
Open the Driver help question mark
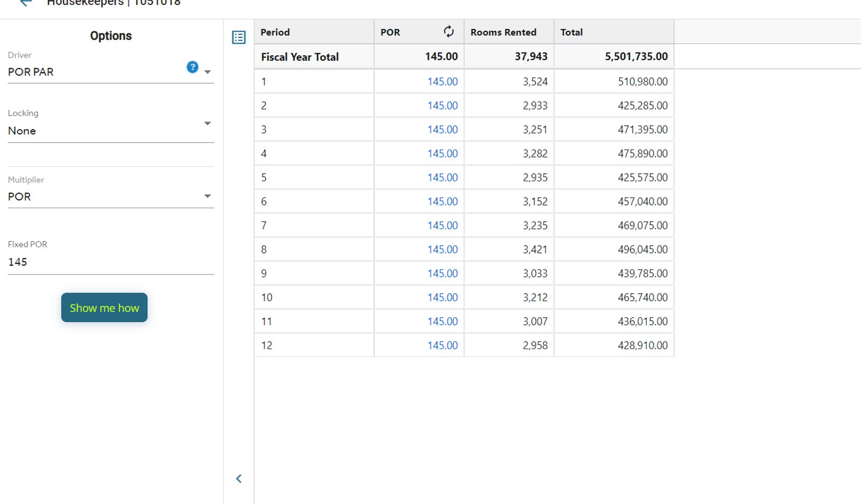(192, 67)
